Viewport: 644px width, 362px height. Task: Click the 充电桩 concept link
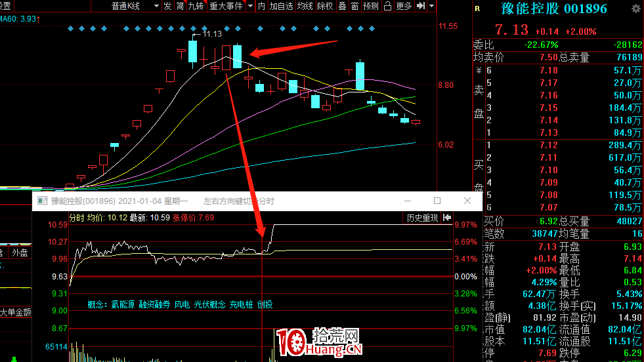[241, 304]
